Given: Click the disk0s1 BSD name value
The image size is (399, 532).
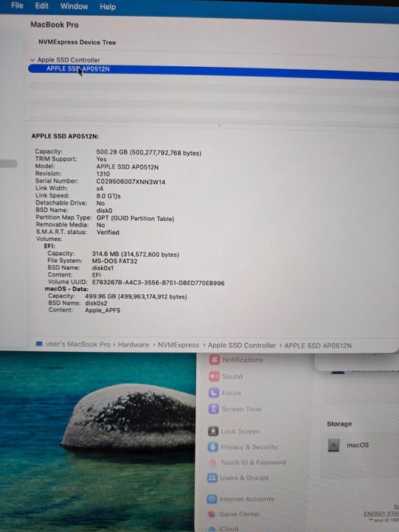Looking at the screenshot, I should (x=103, y=268).
